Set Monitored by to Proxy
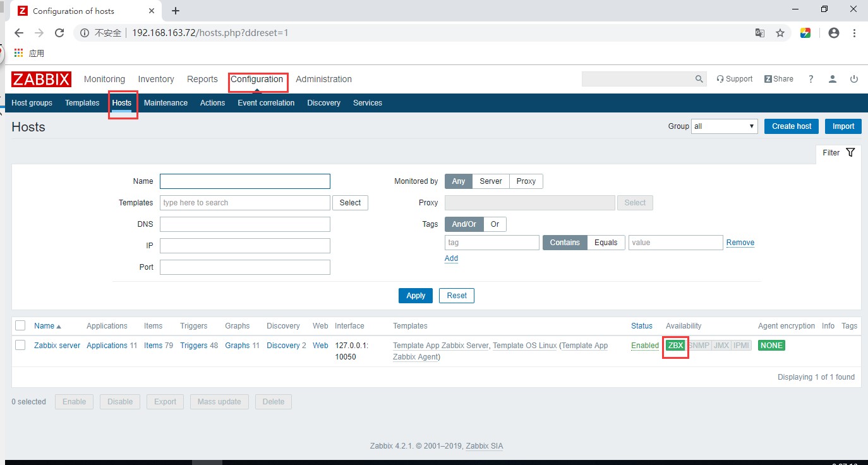Viewport: 868px width, 465px height. (x=526, y=181)
